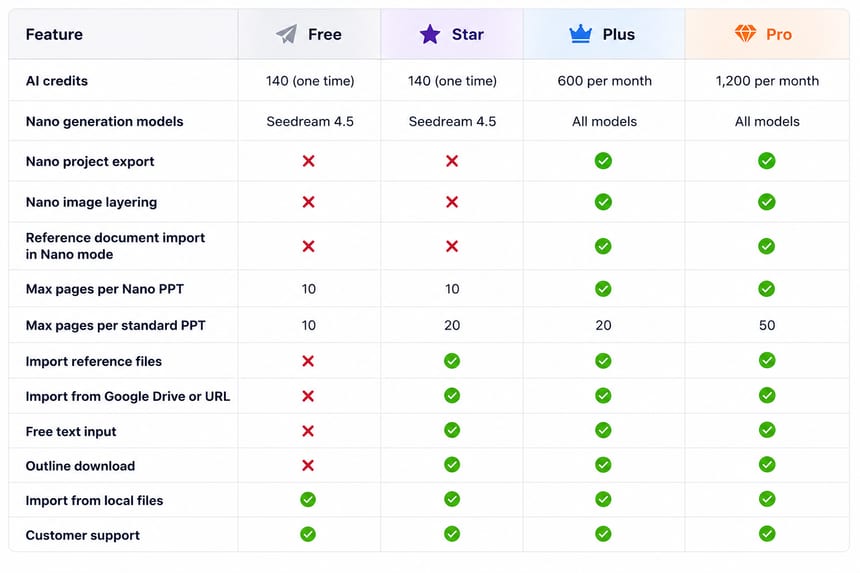This screenshot has height=573, width=860.
Task: Select the Pro column header label
Action: 779,35
